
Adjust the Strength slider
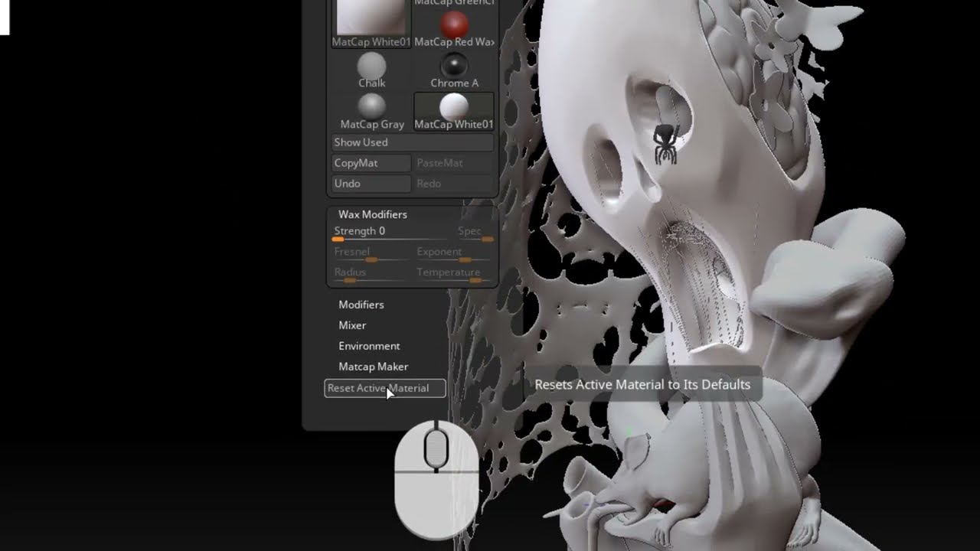[392, 233]
